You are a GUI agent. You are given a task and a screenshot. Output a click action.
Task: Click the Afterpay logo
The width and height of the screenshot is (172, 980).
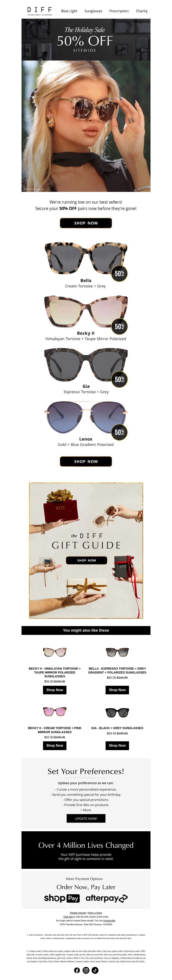(x=106, y=898)
